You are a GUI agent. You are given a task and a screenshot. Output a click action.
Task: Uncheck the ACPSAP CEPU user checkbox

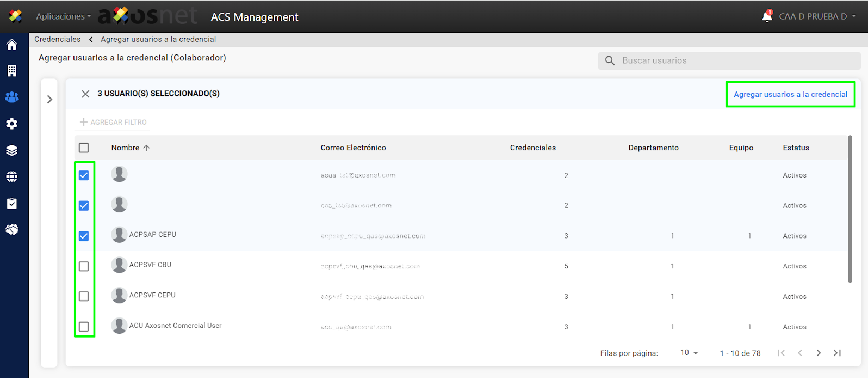[x=84, y=236]
